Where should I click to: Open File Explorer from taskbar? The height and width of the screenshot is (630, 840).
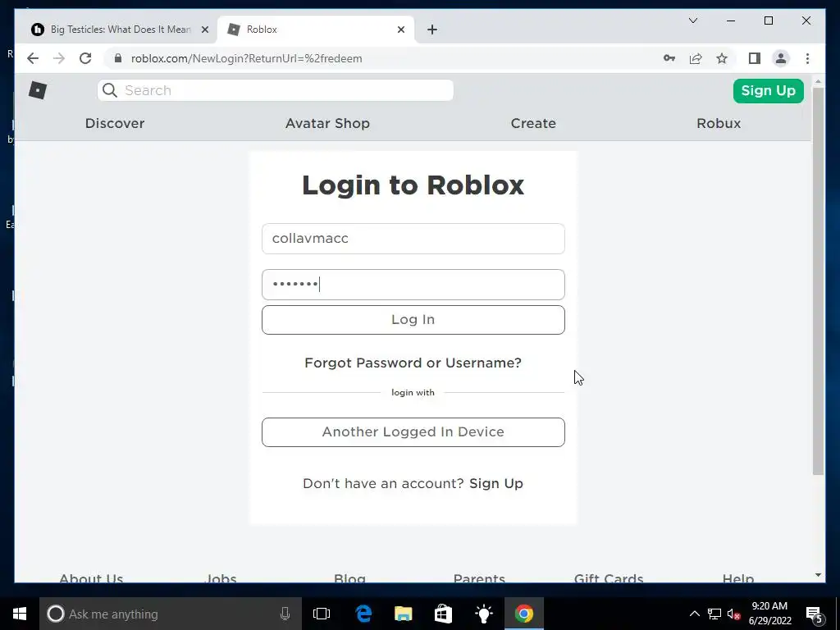pyautogui.click(x=404, y=614)
